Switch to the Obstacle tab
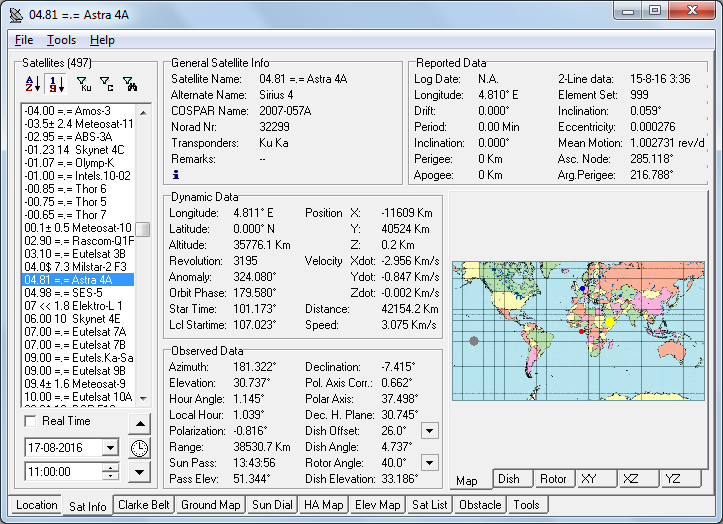The height and width of the screenshot is (524, 723). click(x=480, y=505)
